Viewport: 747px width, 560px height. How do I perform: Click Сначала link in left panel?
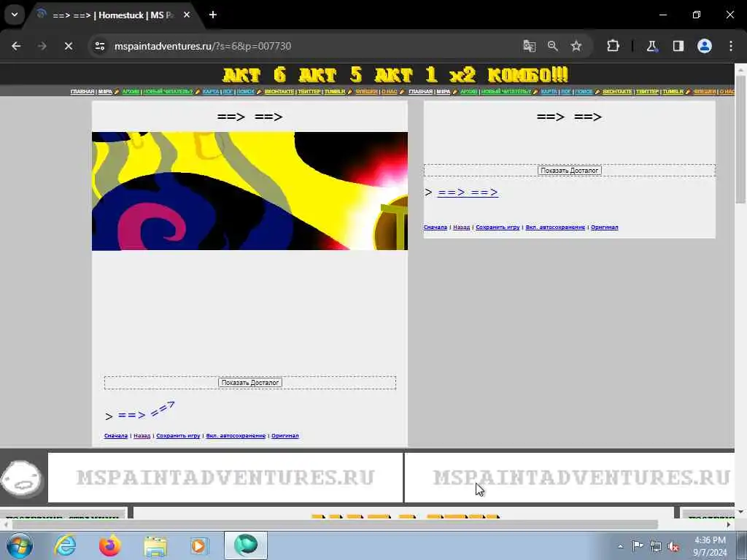116,436
